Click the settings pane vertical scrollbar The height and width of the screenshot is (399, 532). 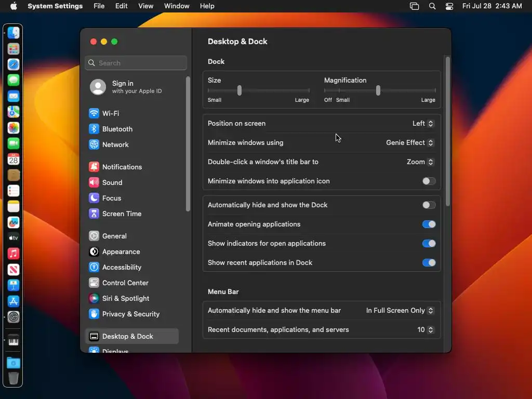point(447,131)
